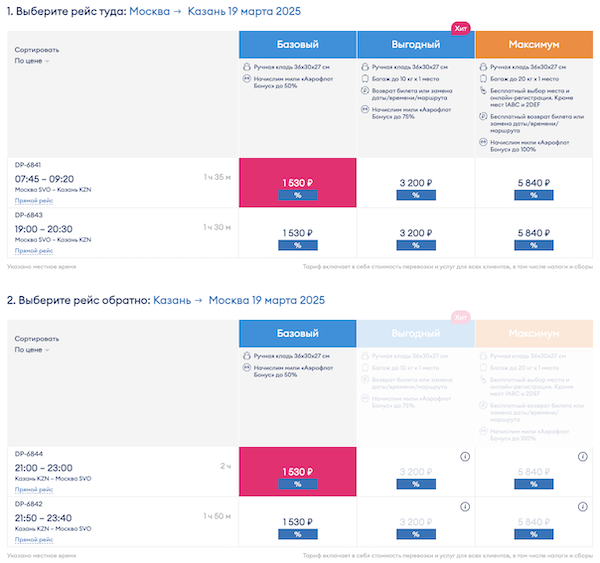Select 1 530 ₽ Базовый fare for return flight DP-6842
The width and height of the screenshot is (600, 563).
click(298, 521)
